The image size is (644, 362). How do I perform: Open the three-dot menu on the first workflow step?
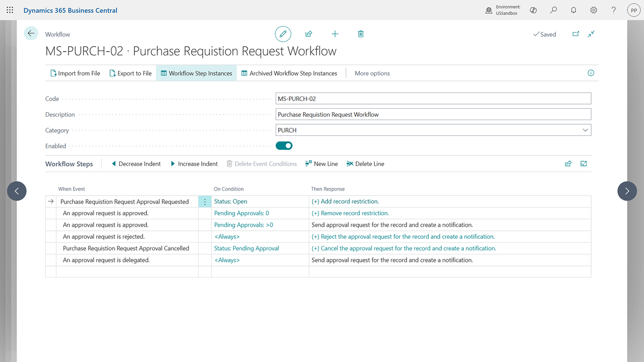(x=204, y=201)
